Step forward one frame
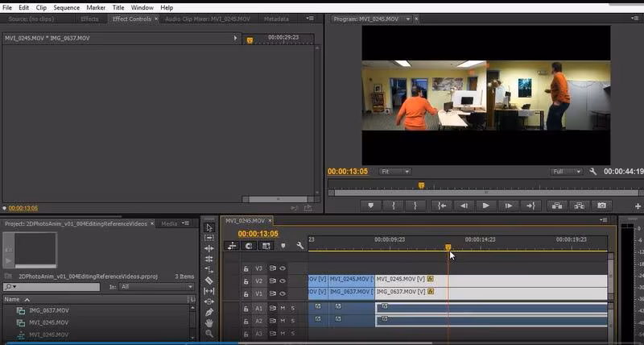The width and height of the screenshot is (644, 345). pyautogui.click(x=509, y=206)
